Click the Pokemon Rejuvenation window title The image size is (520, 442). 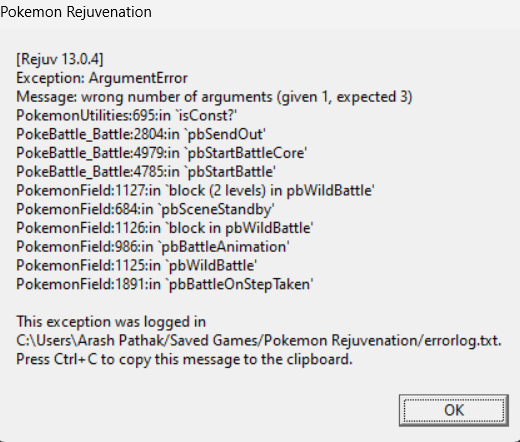click(x=76, y=12)
